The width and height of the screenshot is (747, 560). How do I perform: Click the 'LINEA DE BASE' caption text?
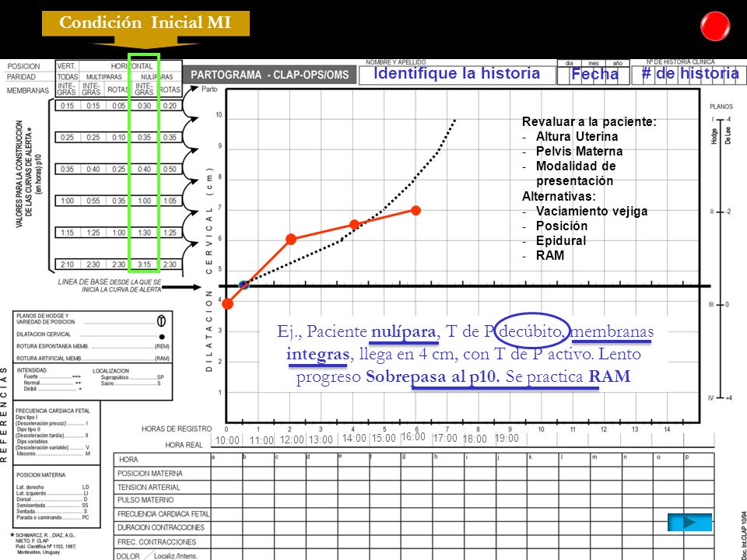pos(110,285)
